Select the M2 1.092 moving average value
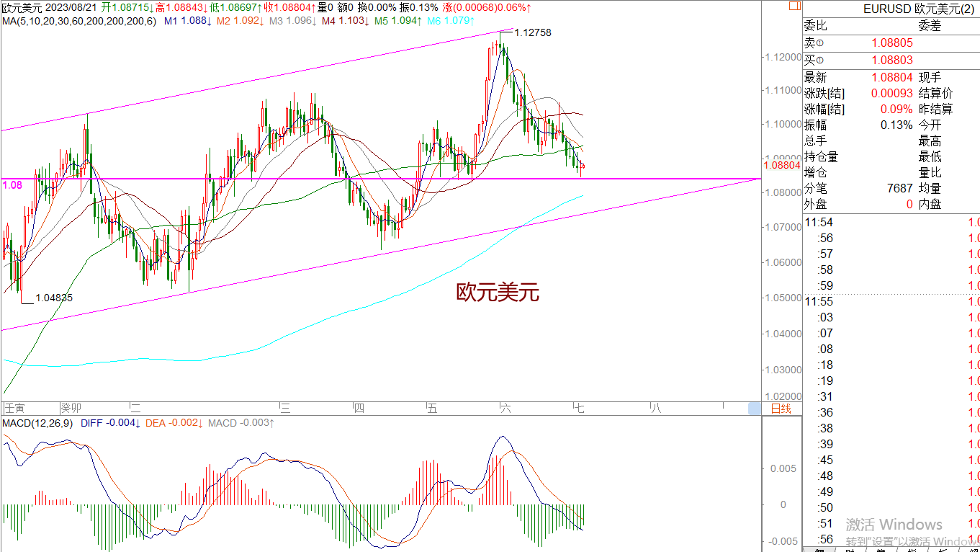The image size is (980, 552). point(240,21)
